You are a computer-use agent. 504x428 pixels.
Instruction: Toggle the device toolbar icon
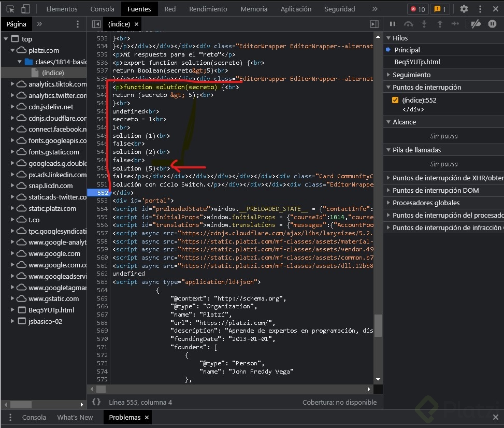point(25,9)
